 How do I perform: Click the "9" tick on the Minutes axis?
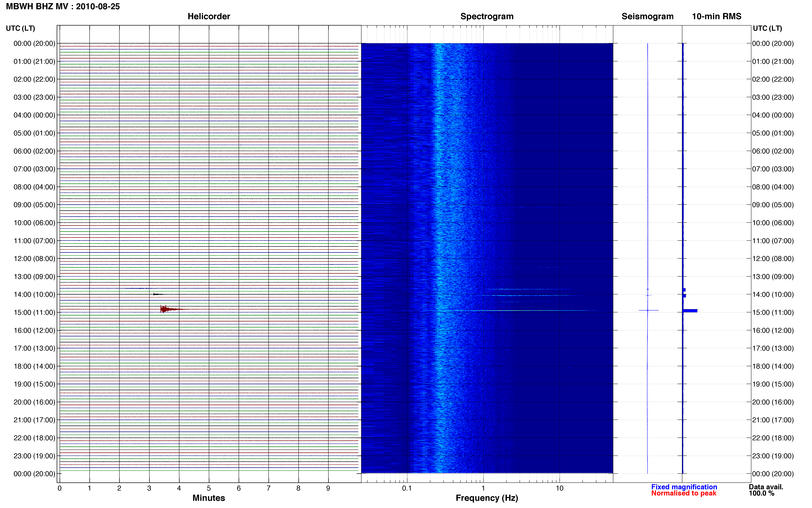(x=328, y=488)
